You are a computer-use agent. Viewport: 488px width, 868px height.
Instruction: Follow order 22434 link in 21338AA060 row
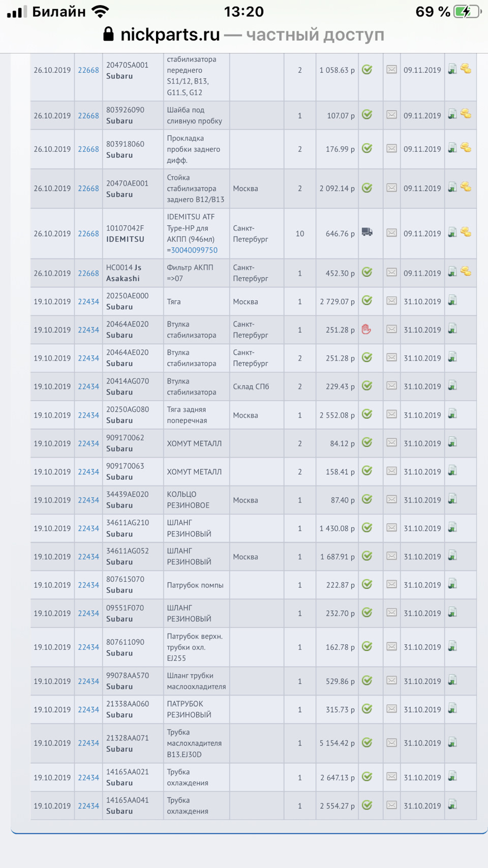tap(88, 710)
